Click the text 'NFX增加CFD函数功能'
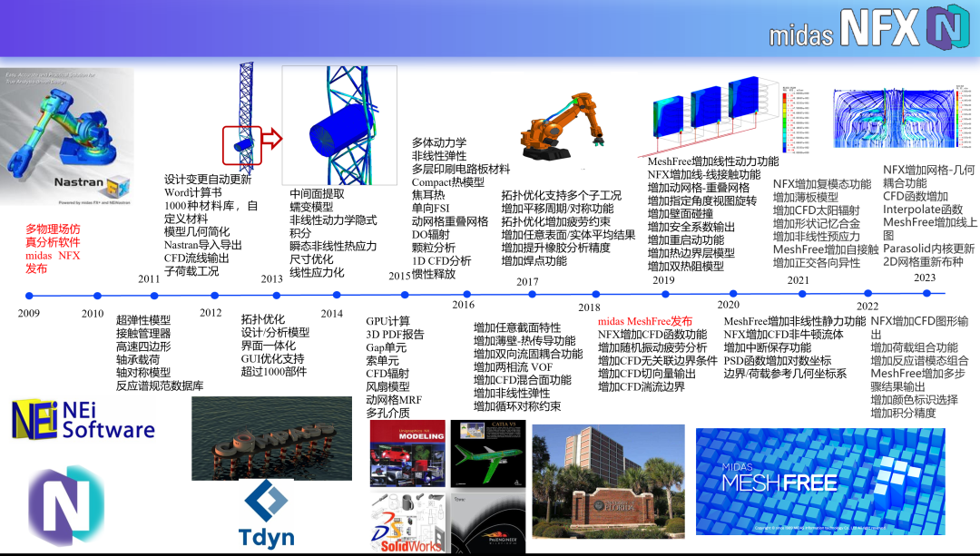This screenshot has height=556, width=980. click(652, 335)
